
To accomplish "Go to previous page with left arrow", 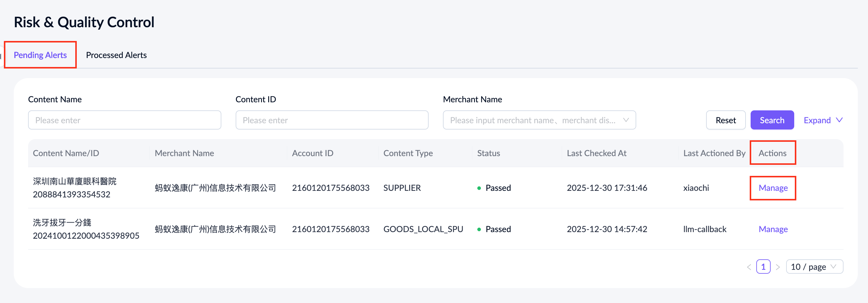I will (749, 267).
